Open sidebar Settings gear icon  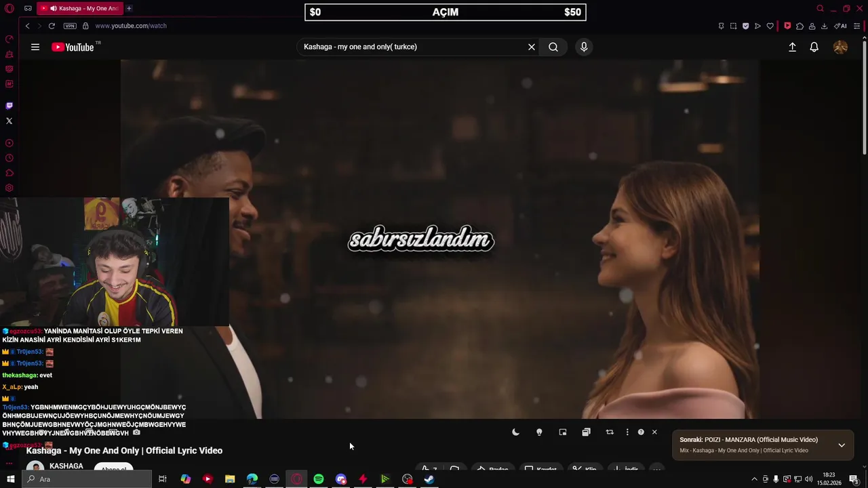[x=9, y=188]
